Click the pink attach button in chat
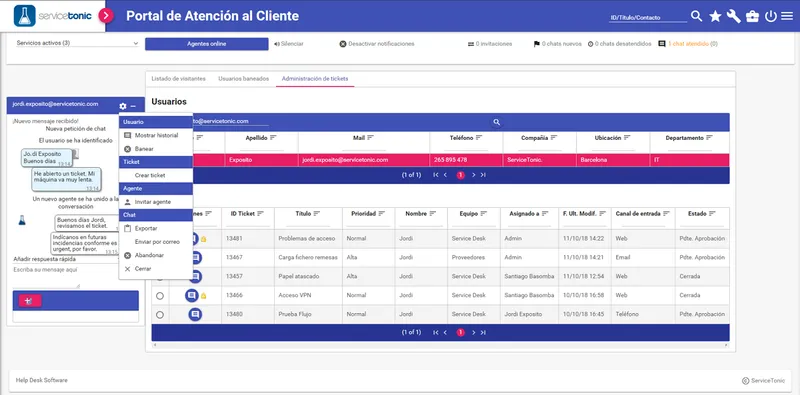This screenshot has width=800, height=395. pyautogui.click(x=30, y=301)
